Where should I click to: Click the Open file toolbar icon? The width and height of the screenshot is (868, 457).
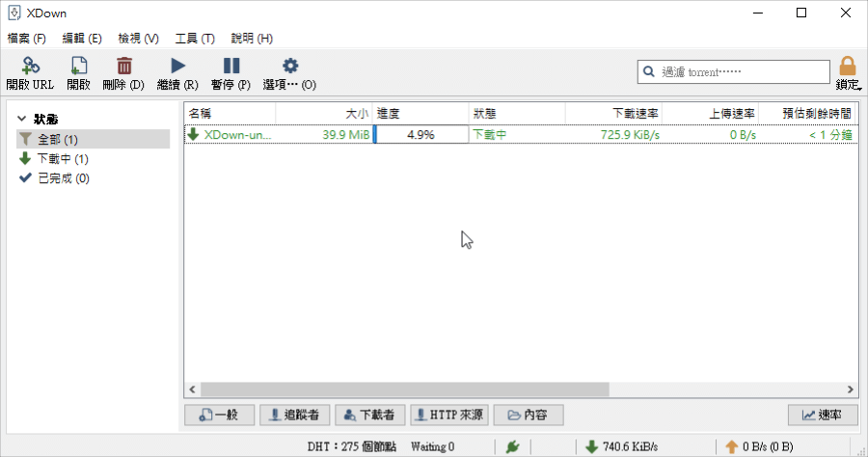(79, 66)
